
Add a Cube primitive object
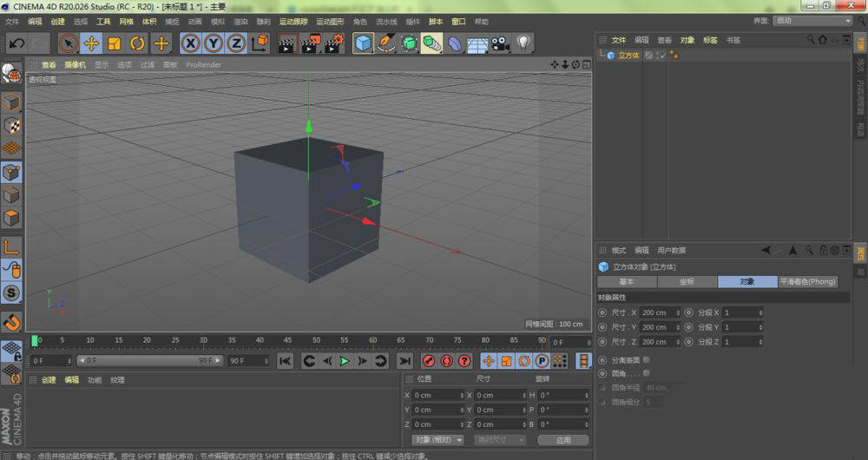[363, 43]
